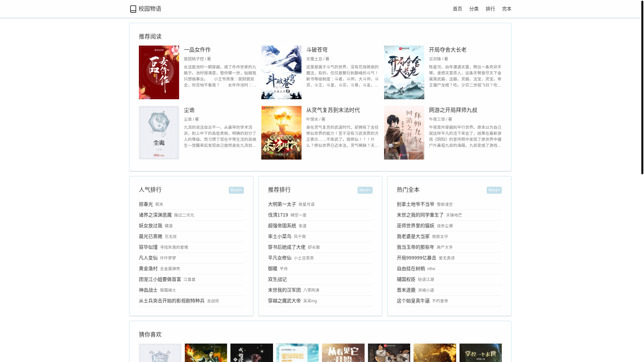Open 容华似瑾 list entry
The width and height of the screenshot is (644, 362).
[x=148, y=247]
